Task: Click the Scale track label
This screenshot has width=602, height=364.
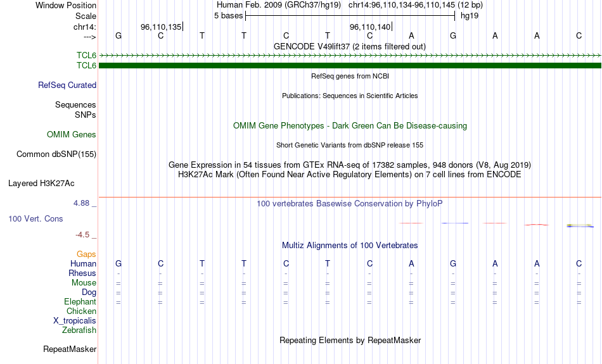Action: pos(86,16)
